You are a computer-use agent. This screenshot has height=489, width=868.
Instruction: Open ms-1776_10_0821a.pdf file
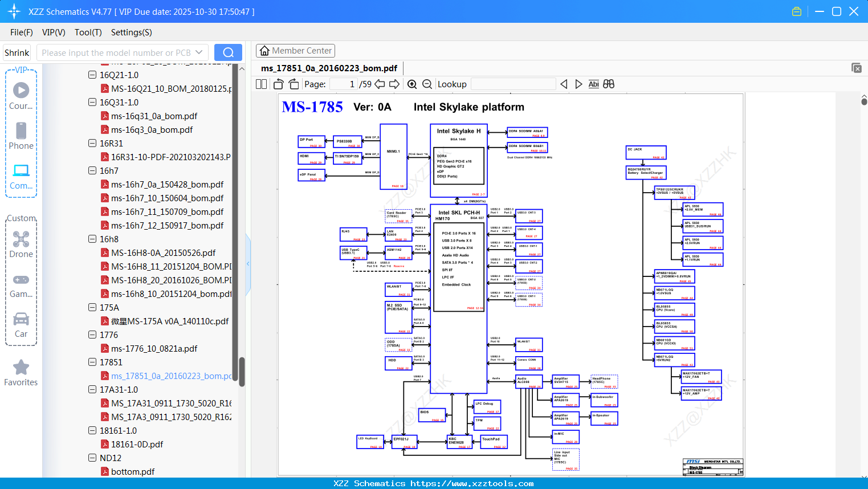154,348
